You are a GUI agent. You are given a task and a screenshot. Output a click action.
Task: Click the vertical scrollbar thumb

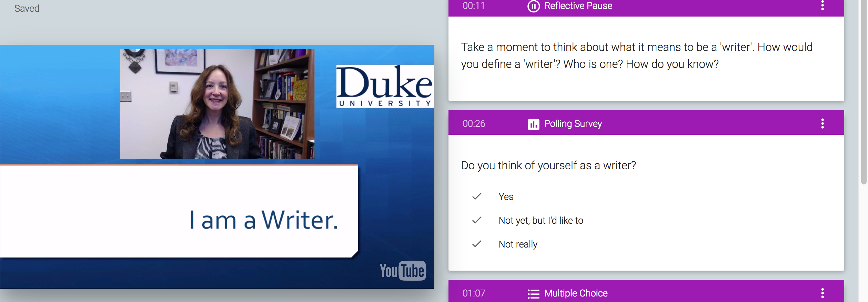click(x=863, y=93)
